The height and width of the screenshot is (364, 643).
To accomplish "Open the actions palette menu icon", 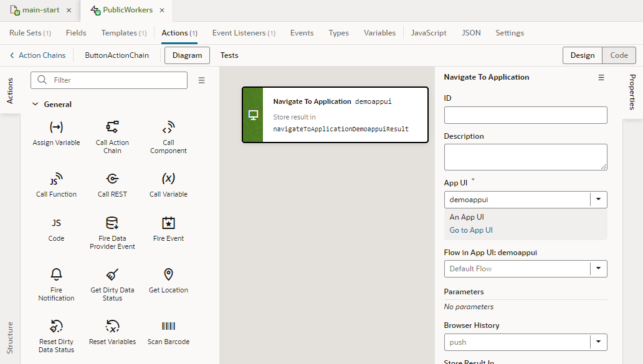I will [x=201, y=80].
